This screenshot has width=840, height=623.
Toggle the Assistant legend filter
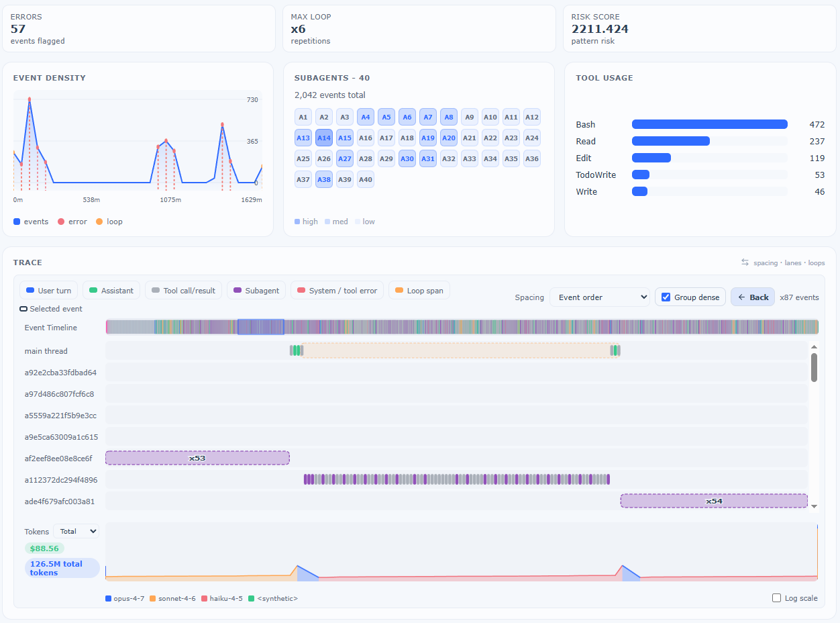pos(111,291)
